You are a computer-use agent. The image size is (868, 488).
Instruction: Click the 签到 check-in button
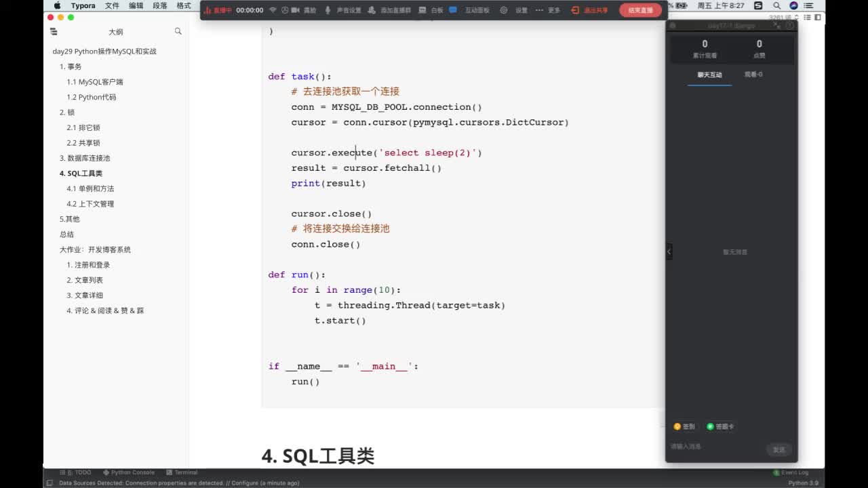point(684,426)
